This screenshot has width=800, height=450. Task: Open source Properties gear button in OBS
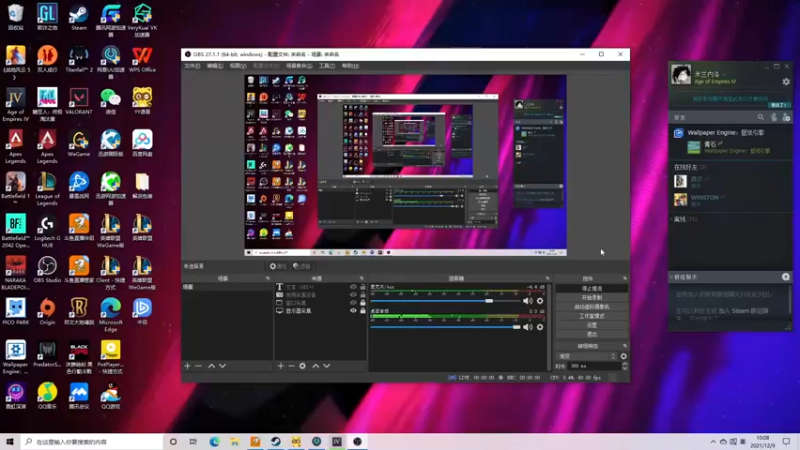(x=278, y=266)
